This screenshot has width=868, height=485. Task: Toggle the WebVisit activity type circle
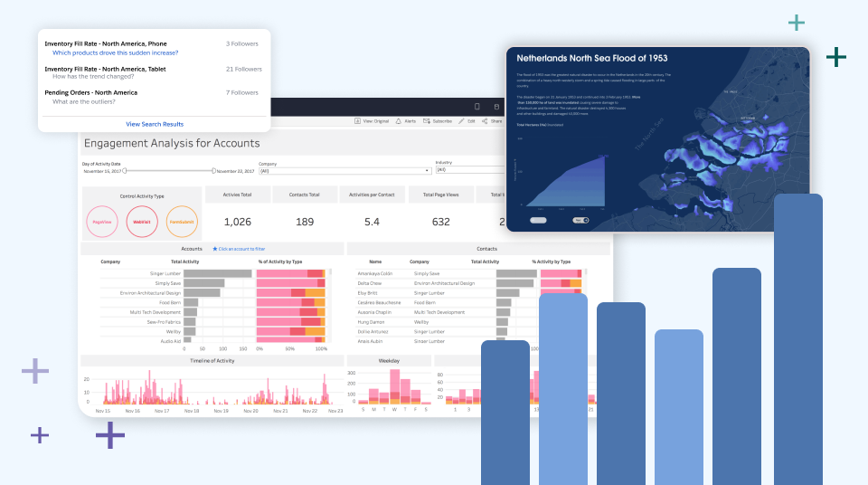(141, 222)
